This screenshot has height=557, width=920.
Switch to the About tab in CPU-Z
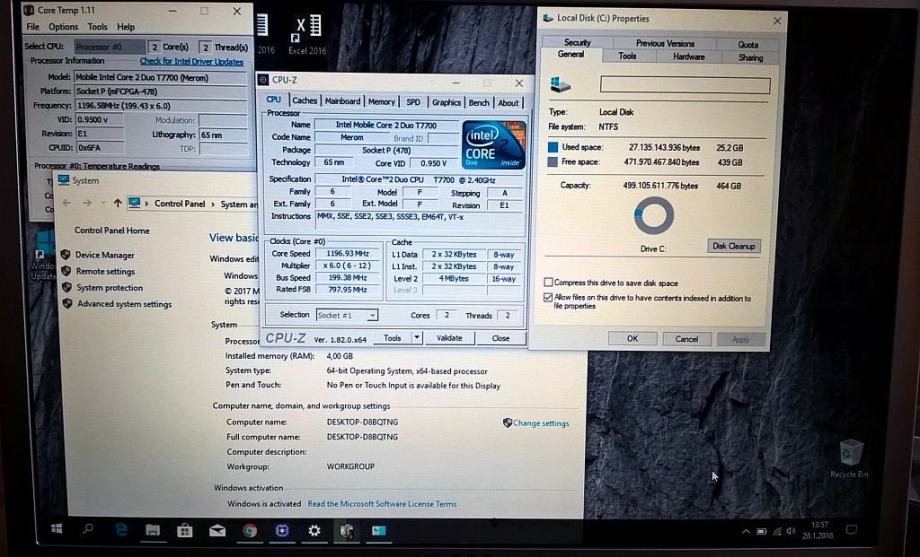point(508,103)
